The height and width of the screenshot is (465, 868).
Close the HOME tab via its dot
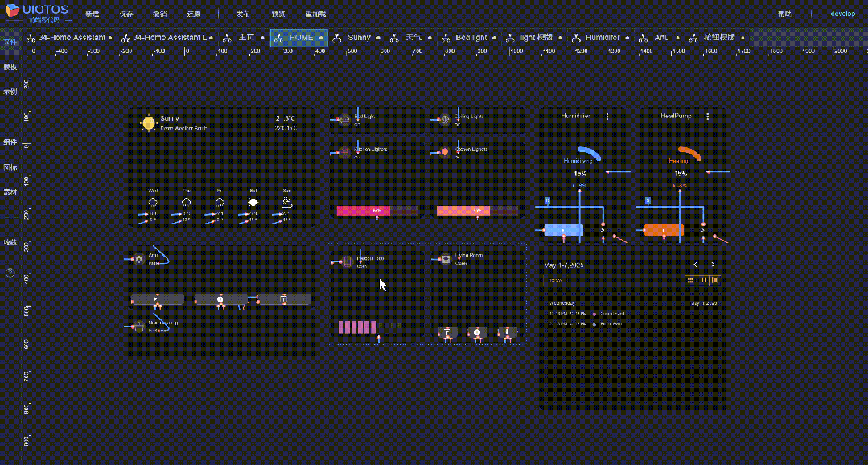(321, 38)
